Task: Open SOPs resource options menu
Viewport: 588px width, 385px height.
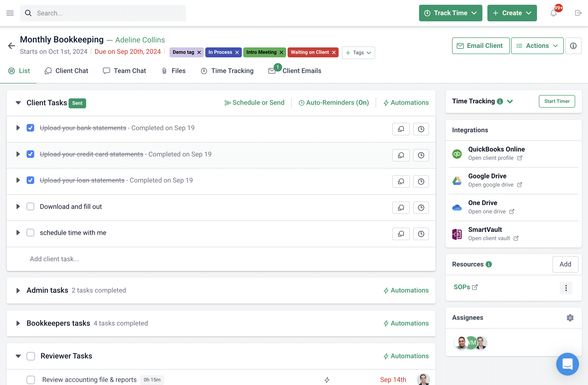Action: click(x=566, y=288)
